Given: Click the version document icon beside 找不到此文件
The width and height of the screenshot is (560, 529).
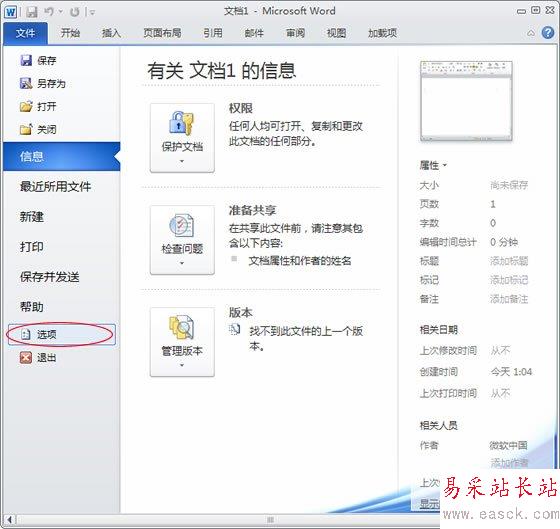Looking at the screenshot, I should [x=234, y=330].
